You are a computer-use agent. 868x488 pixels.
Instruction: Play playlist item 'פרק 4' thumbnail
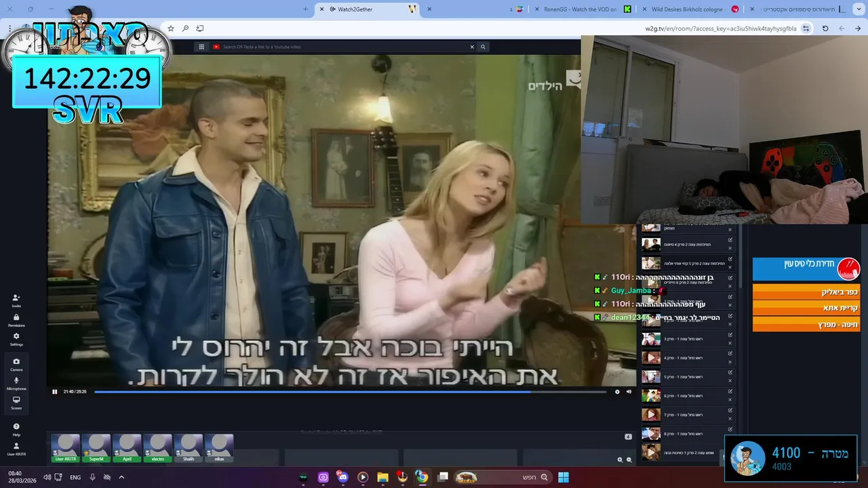point(651,358)
